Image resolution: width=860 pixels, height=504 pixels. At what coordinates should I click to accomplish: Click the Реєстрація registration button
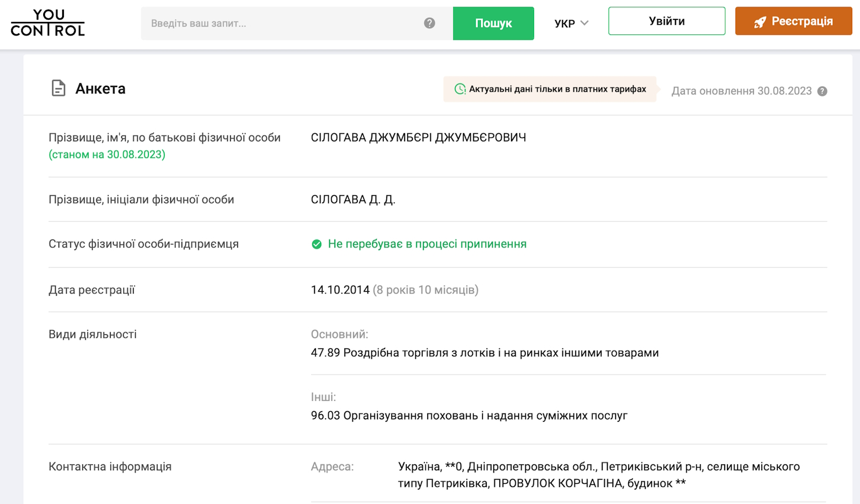point(793,21)
